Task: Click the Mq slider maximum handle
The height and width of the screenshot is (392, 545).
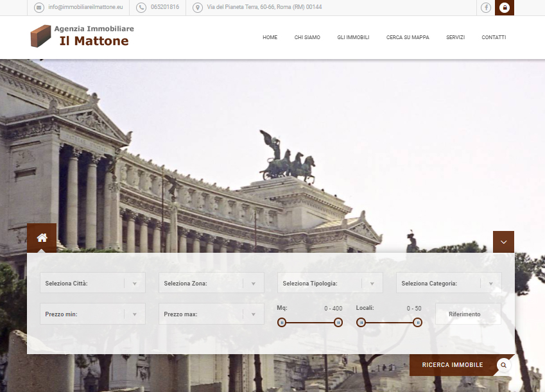Action: (338, 323)
